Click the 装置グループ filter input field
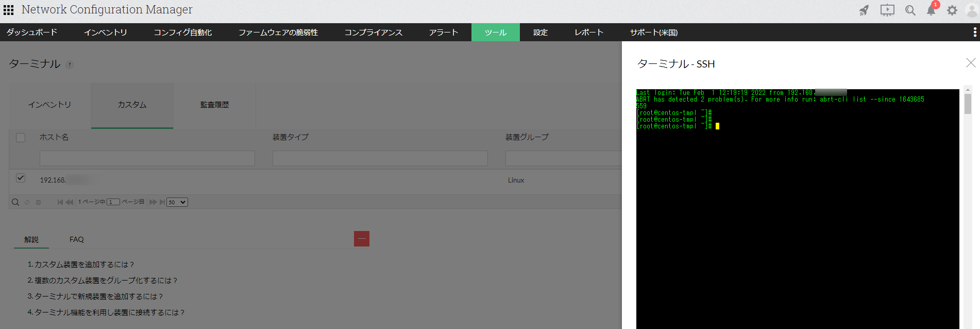Image resolution: width=980 pixels, height=329 pixels. [564, 158]
